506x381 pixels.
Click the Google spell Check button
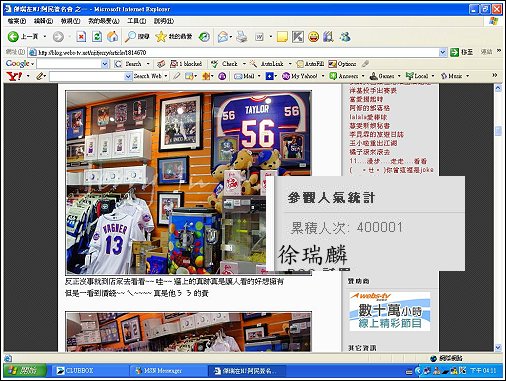225,64
